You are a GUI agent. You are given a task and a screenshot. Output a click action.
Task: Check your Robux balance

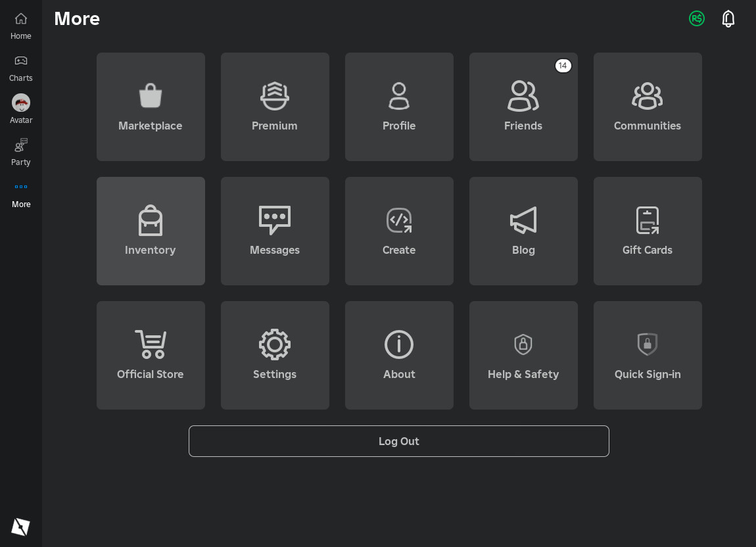tap(697, 18)
